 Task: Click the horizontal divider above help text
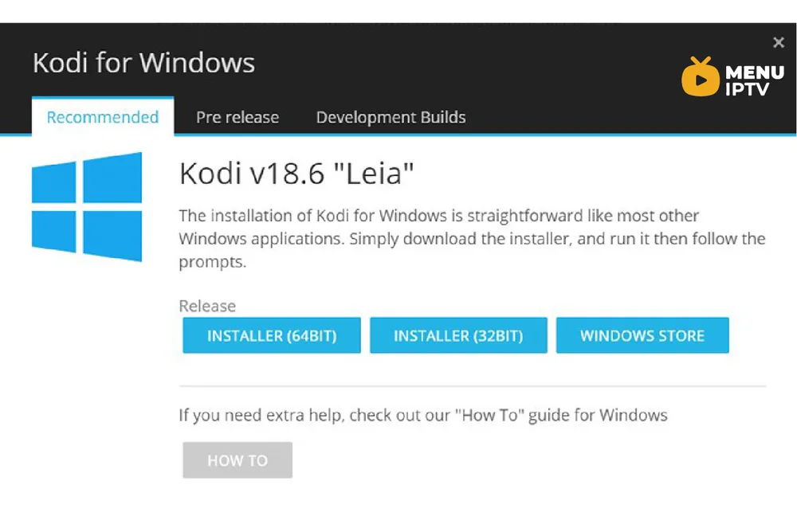pyautogui.click(x=472, y=386)
